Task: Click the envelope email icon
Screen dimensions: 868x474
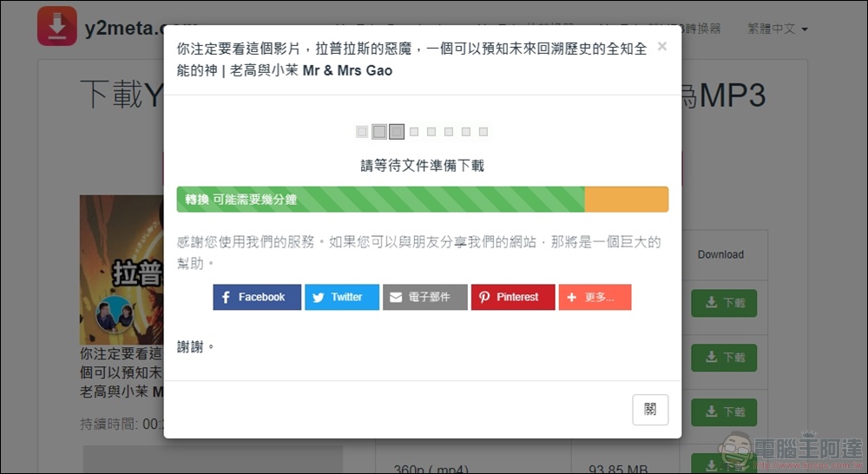Action: coord(396,298)
